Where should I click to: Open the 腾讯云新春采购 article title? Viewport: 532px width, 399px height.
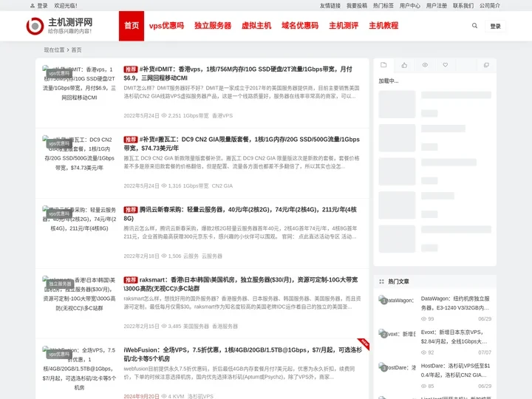(240, 214)
